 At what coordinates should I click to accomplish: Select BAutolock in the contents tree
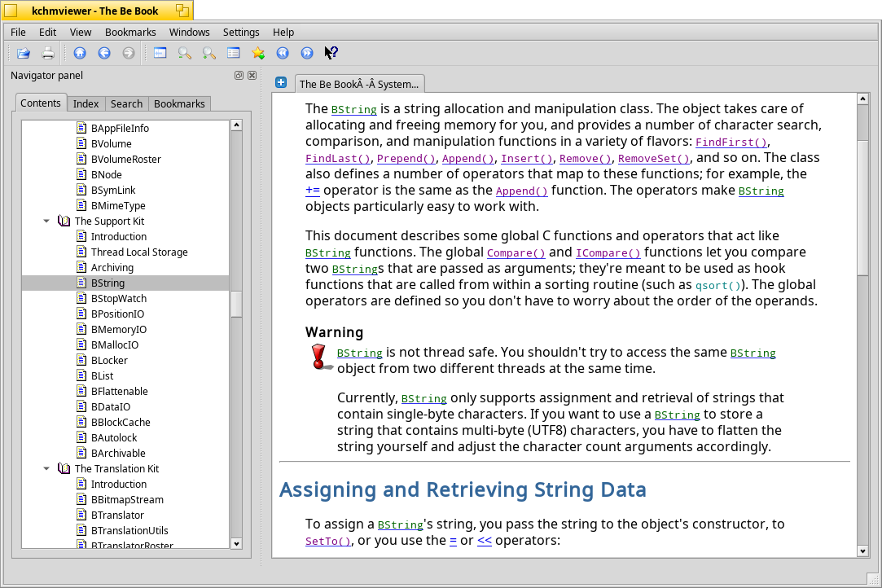pos(114,438)
